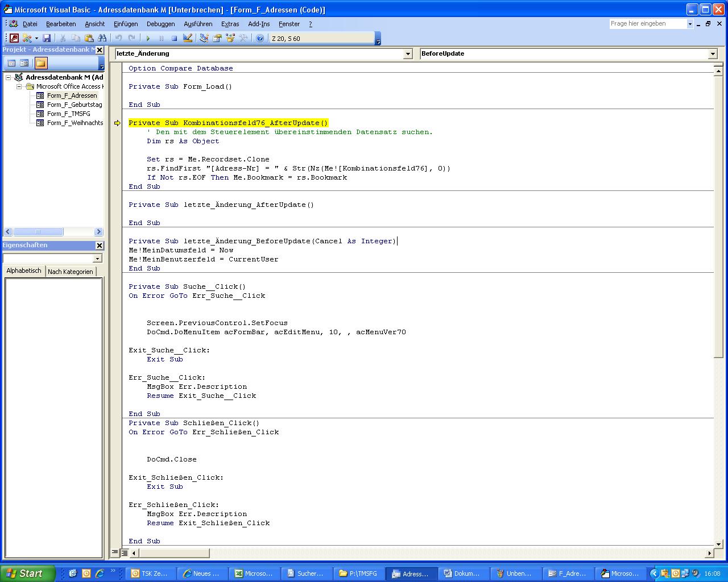Click the Paste clipboard icon
The width and height of the screenshot is (728, 582).
click(89, 38)
